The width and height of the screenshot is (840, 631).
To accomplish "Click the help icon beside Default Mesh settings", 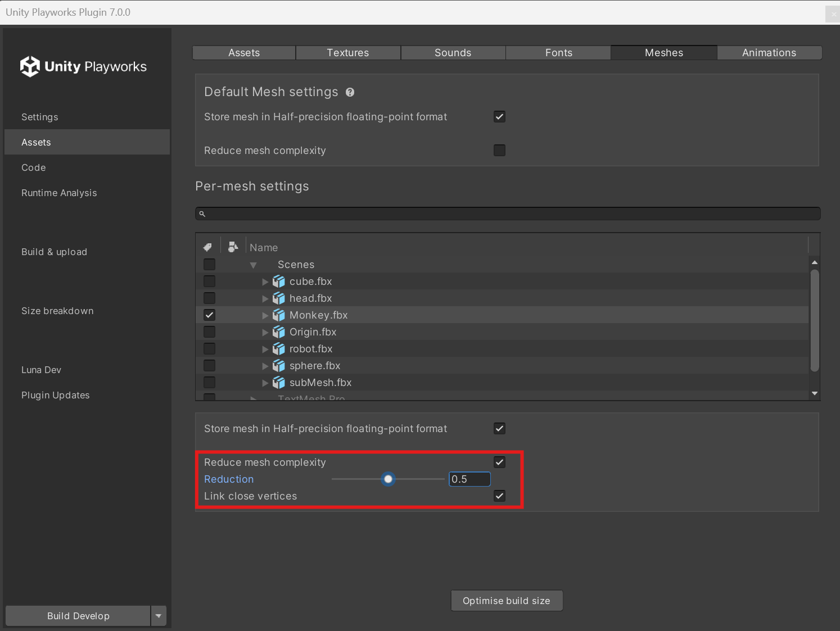I will pos(350,92).
